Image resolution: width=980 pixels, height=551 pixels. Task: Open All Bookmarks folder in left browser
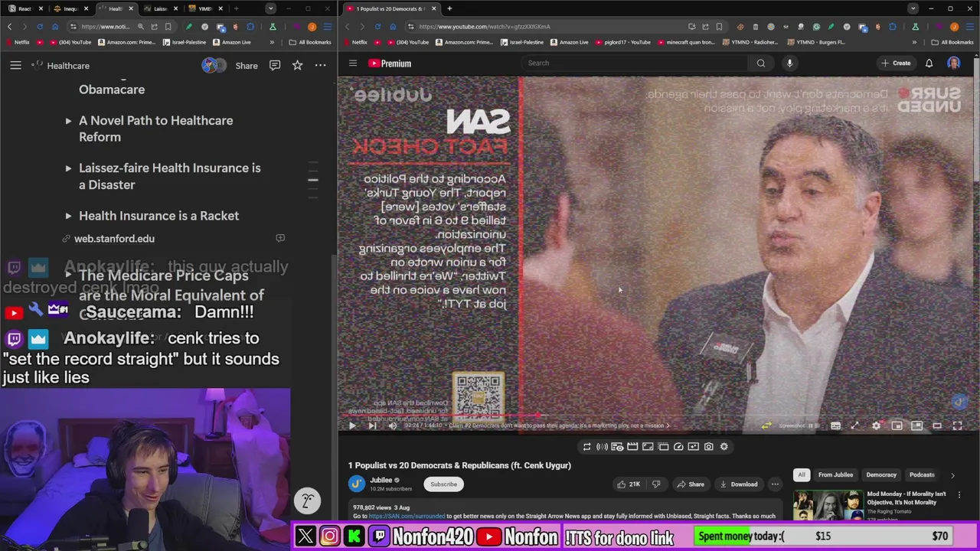click(x=310, y=42)
